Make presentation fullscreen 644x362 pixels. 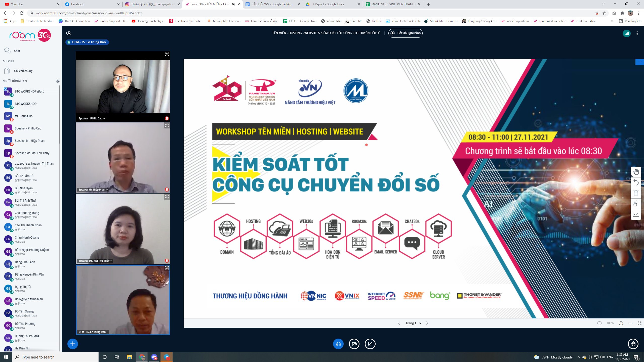pos(639,323)
